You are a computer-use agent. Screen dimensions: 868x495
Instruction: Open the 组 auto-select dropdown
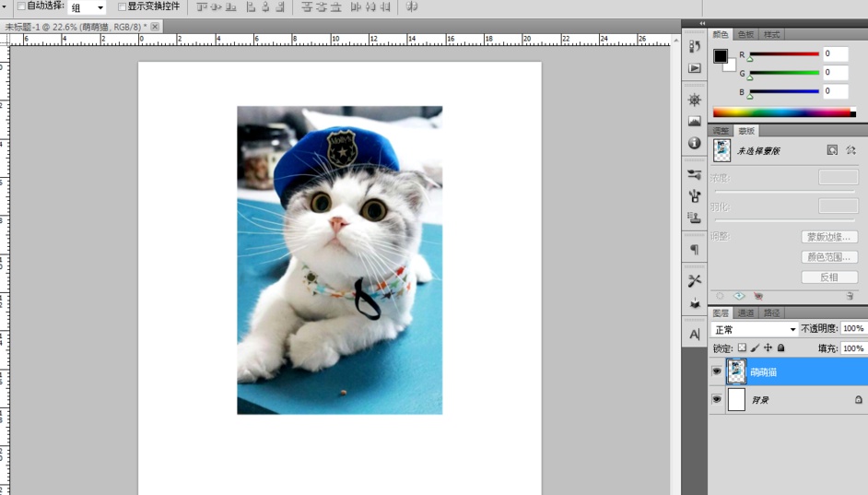87,7
